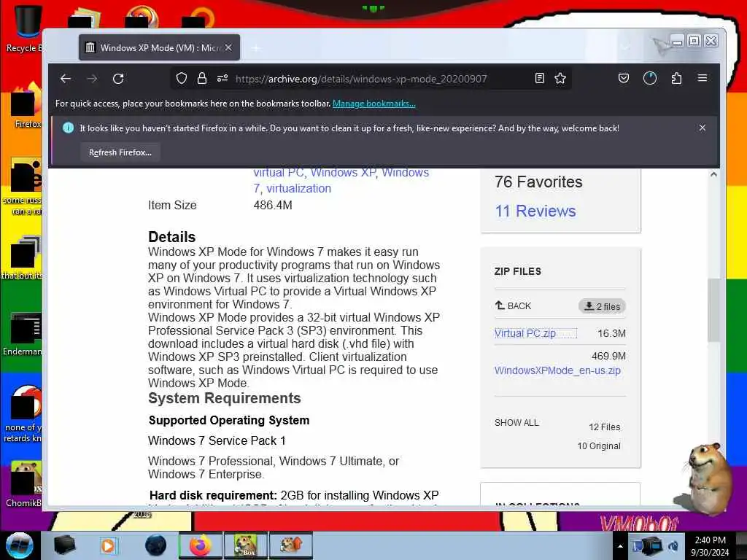Open tracking protection shield icon
This screenshot has width=747, height=560.
(x=182, y=78)
